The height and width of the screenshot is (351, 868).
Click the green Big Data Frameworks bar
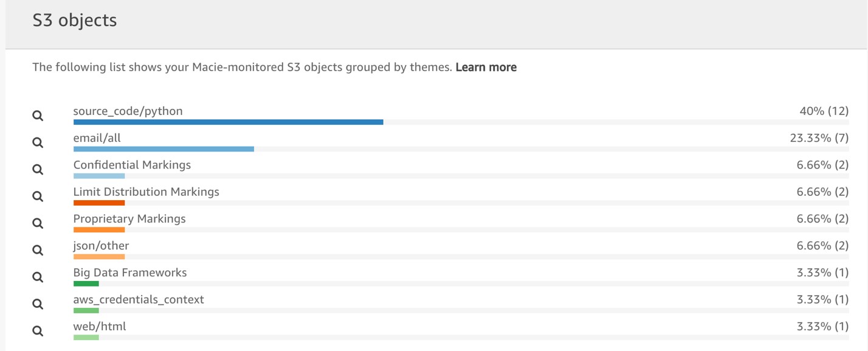click(x=86, y=283)
